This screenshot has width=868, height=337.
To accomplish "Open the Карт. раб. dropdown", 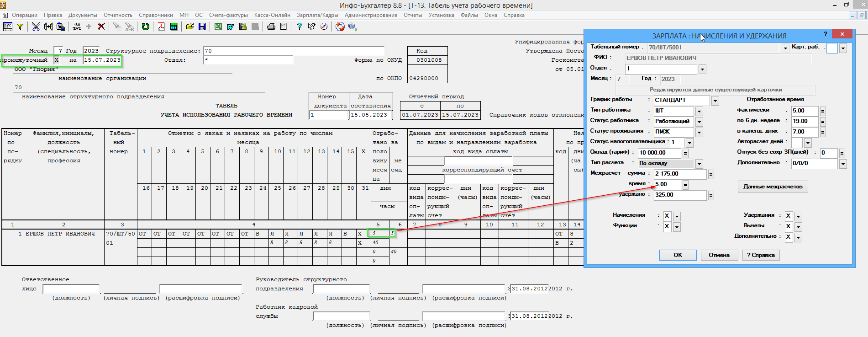I will 843,48.
